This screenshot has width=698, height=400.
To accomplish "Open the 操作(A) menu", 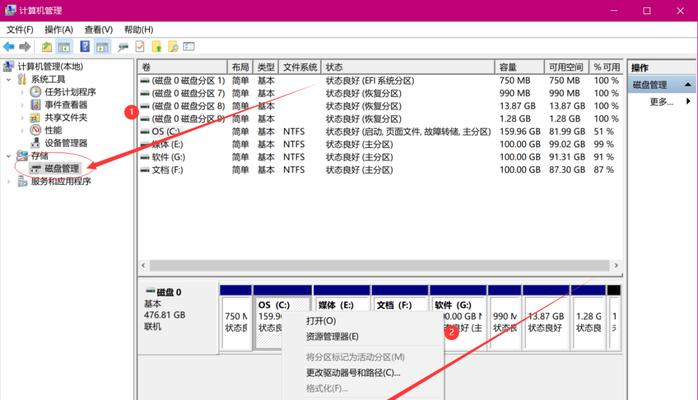I will [x=59, y=29].
